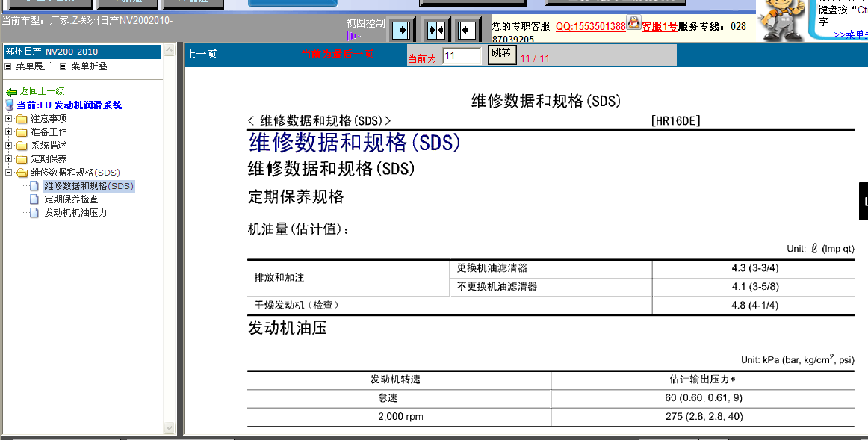868x440 pixels.
Task: Collapse the 维修数据和规格(SDS) tree node
Action: pos(8,172)
